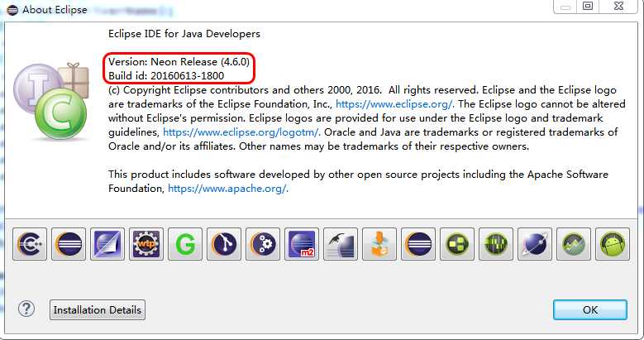Screen dimensions: 644x340
Task: Click the C/C++ CDT plug-in icon
Action: tap(30, 244)
